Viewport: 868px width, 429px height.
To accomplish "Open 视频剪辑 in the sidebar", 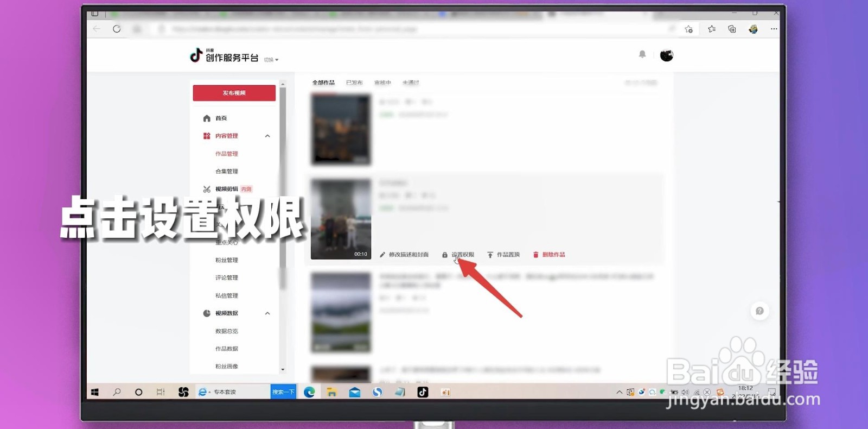I will (x=227, y=189).
